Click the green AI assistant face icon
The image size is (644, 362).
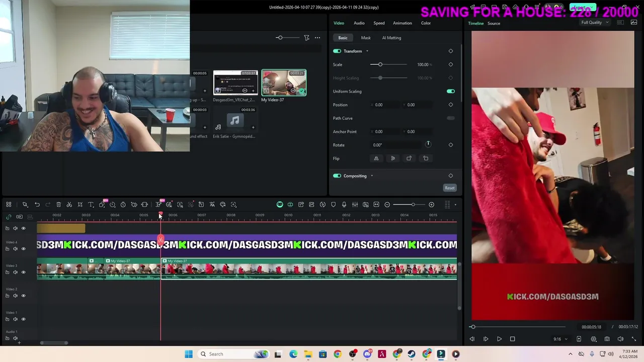280,205
